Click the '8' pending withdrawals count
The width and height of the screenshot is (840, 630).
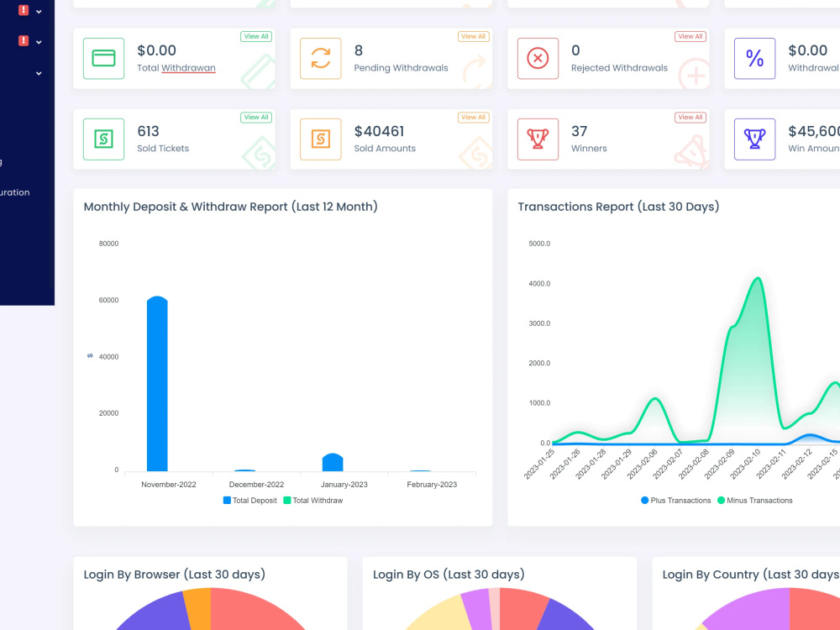pos(359,50)
